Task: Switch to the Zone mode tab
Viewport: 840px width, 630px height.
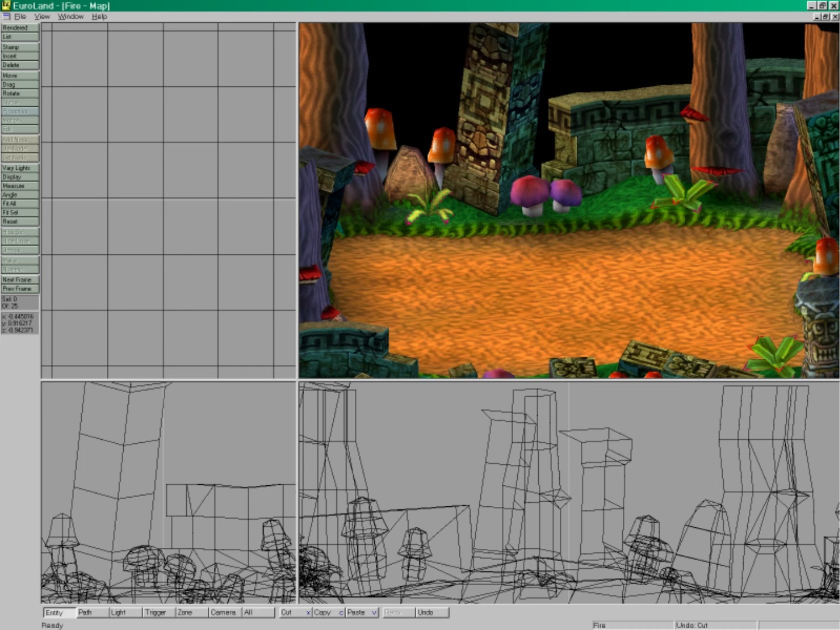Action: pyautogui.click(x=192, y=612)
